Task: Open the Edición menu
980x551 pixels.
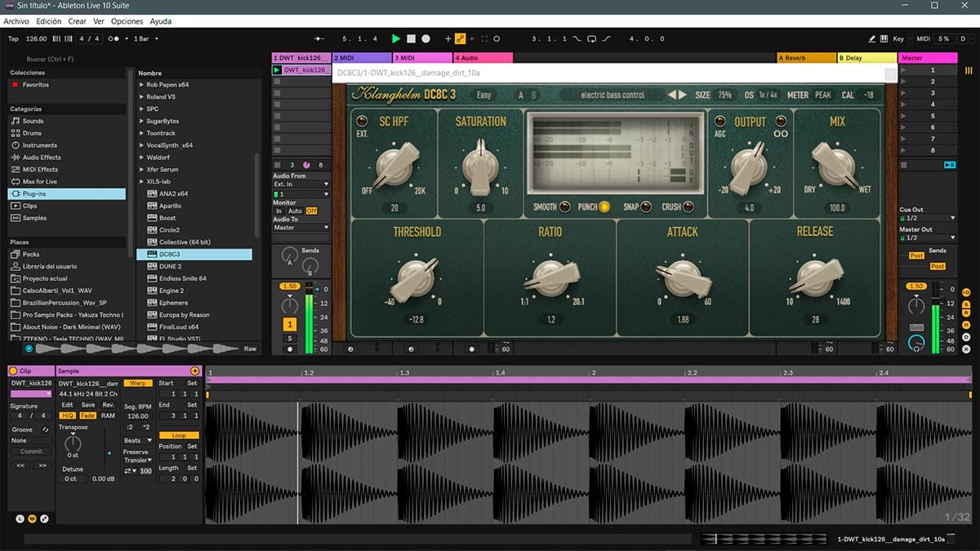Action: click(49, 21)
